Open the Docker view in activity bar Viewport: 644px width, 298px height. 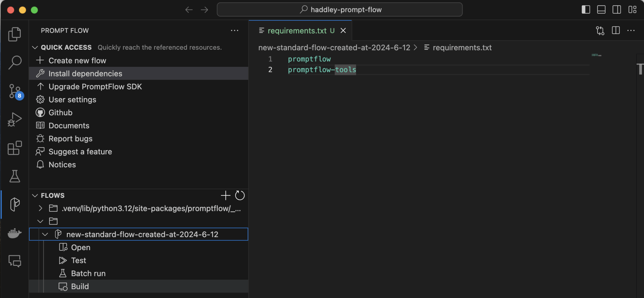14,233
